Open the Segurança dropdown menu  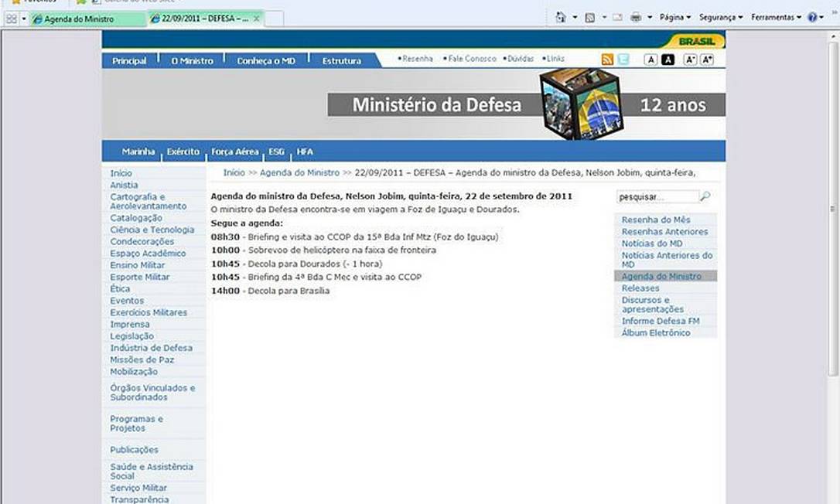(x=720, y=17)
